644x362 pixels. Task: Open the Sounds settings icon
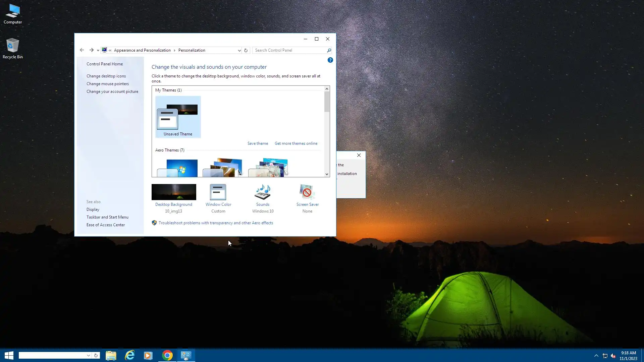263,192
